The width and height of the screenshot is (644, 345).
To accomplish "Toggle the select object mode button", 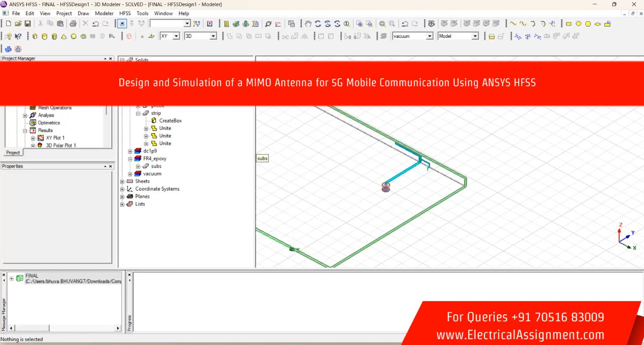I will [x=122, y=24].
